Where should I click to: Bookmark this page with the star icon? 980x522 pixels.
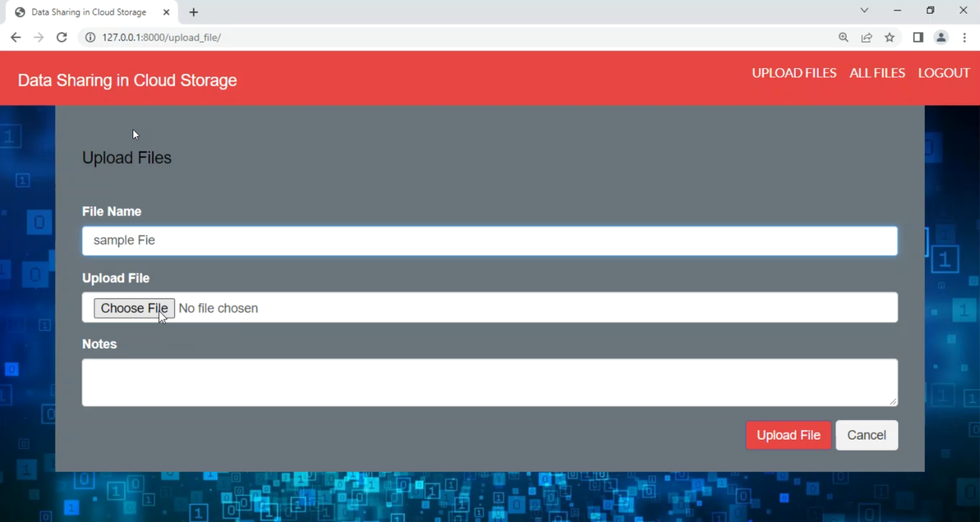pyautogui.click(x=889, y=37)
